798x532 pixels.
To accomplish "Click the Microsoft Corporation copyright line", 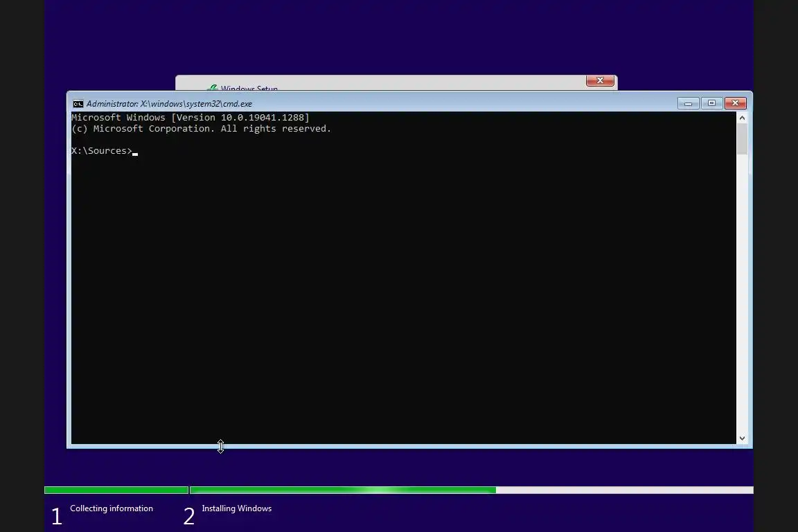I will tap(202, 129).
